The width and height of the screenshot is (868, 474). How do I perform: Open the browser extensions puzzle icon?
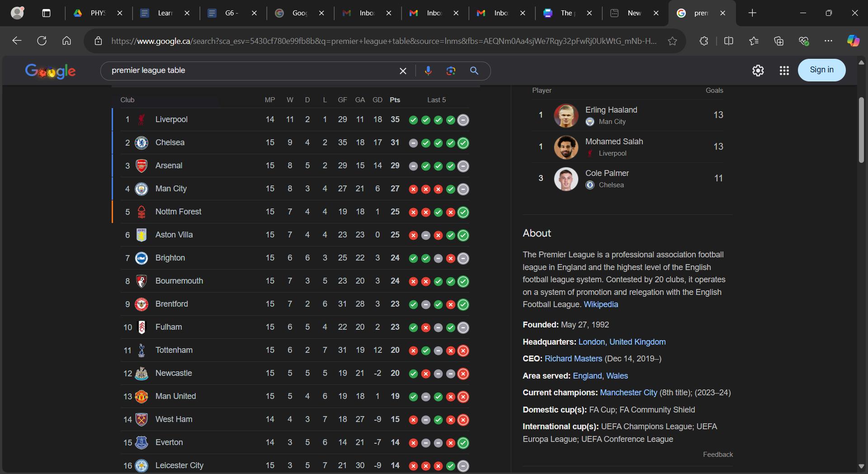[703, 41]
